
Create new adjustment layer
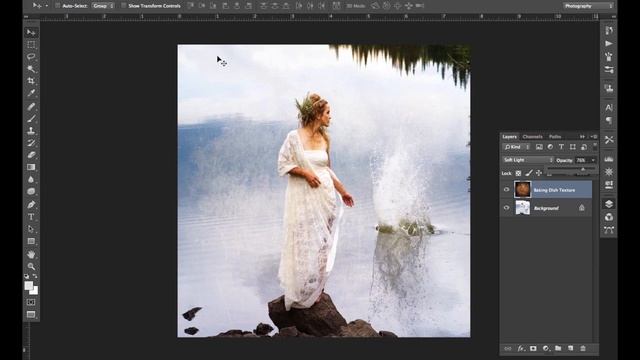(546, 349)
